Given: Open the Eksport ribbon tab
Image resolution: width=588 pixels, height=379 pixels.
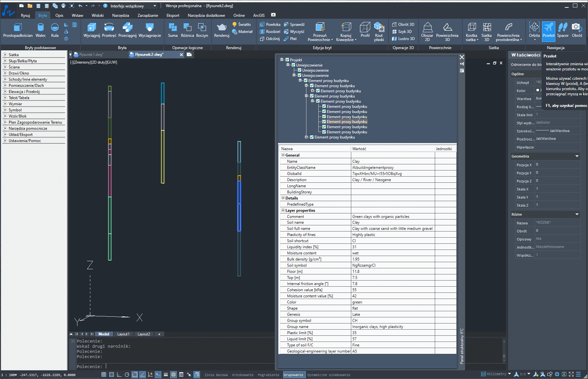Looking at the screenshot, I should point(173,15).
